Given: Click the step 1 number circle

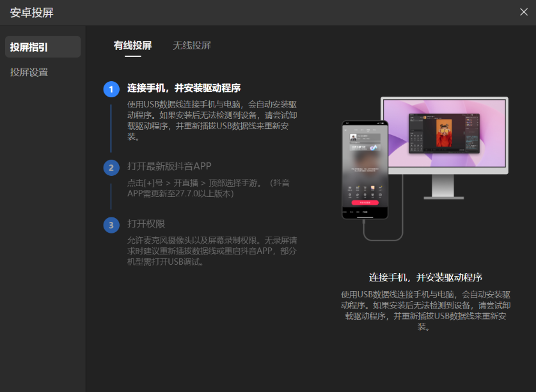Looking at the screenshot, I should (x=111, y=89).
